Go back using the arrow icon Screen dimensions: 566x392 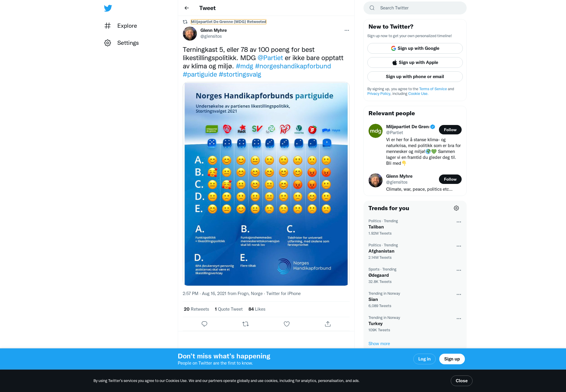(187, 8)
